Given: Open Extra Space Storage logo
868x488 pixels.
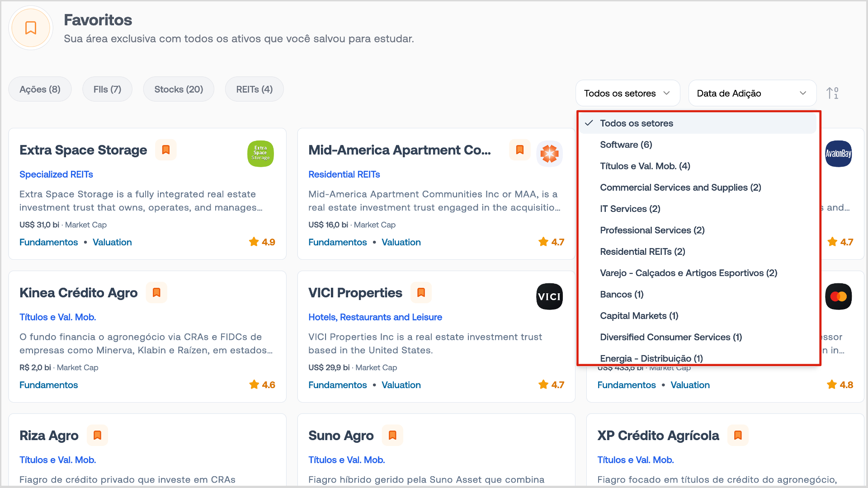Looking at the screenshot, I should point(260,154).
